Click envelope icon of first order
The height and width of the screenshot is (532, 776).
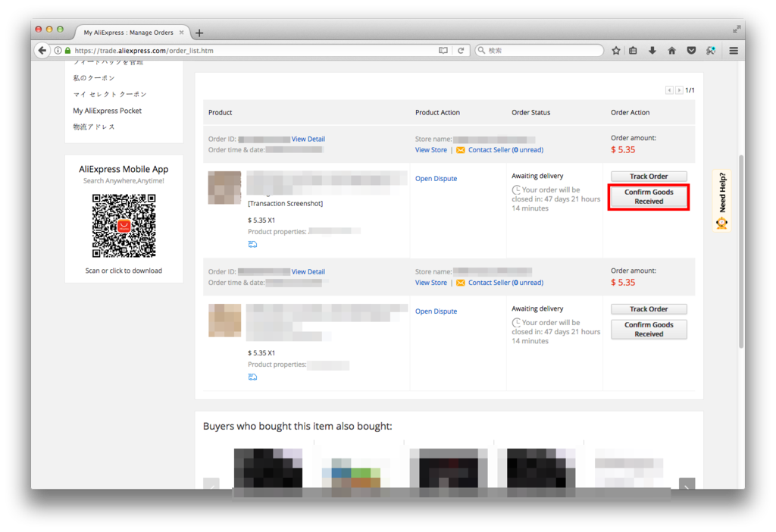click(461, 150)
